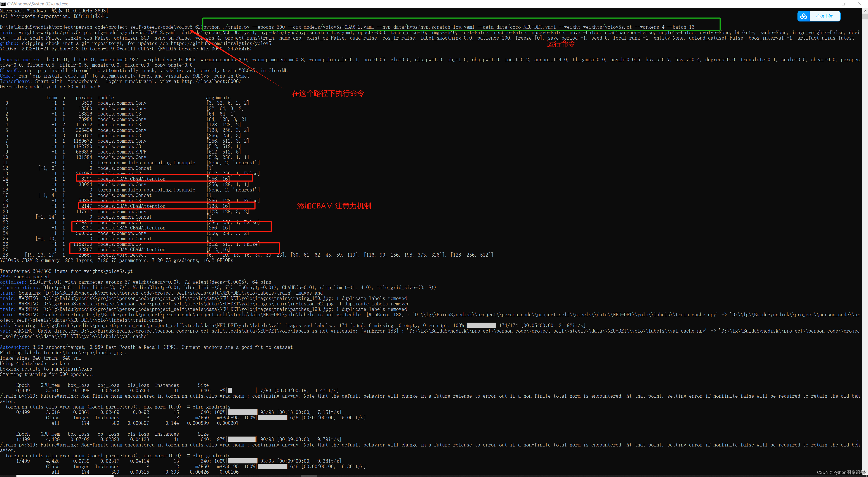Click the recall value 0.393
The width and height of the screenshot is (868, 477).
(x=172, y=472)
